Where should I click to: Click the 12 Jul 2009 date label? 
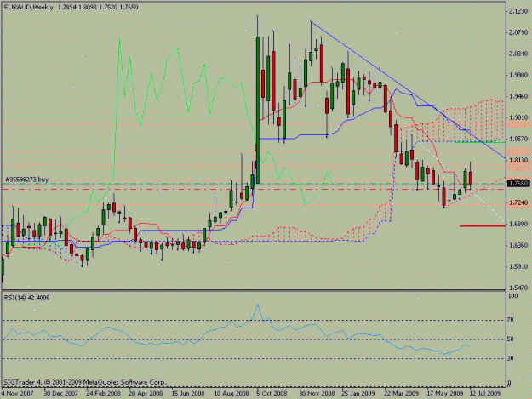[x=485, y=393]
